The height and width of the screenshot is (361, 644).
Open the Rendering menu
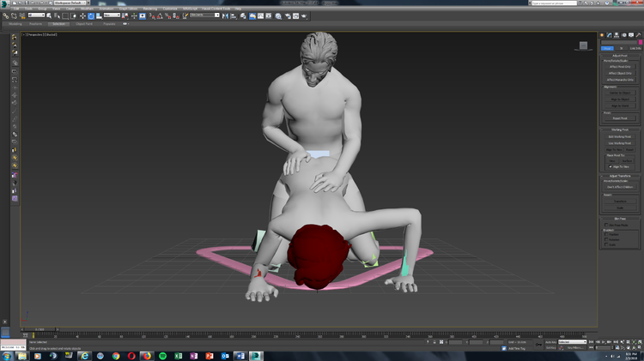[x=150, y=9]
